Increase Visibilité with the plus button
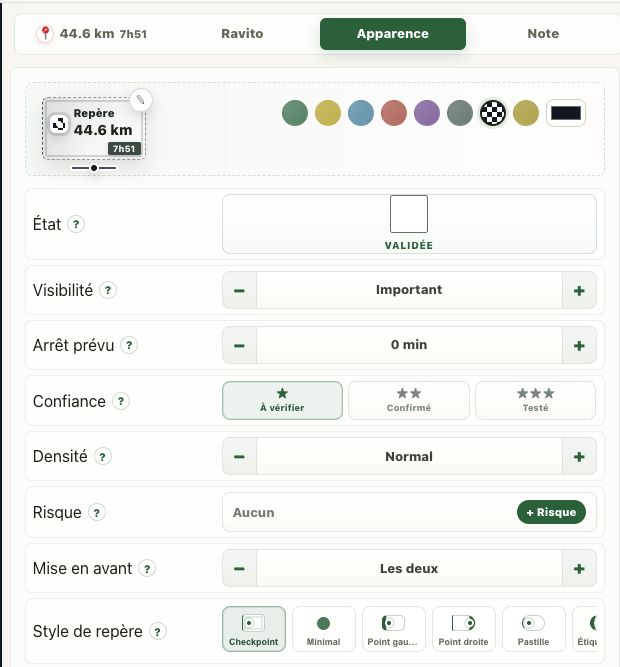This screenshot has width=620, height=667. 579,290
